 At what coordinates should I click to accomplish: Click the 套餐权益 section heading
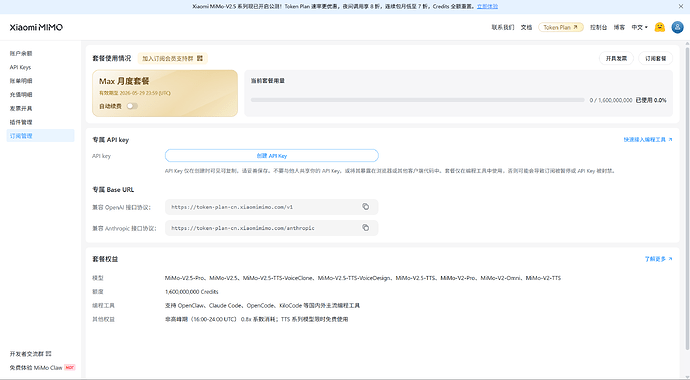[x=105, y=259]
